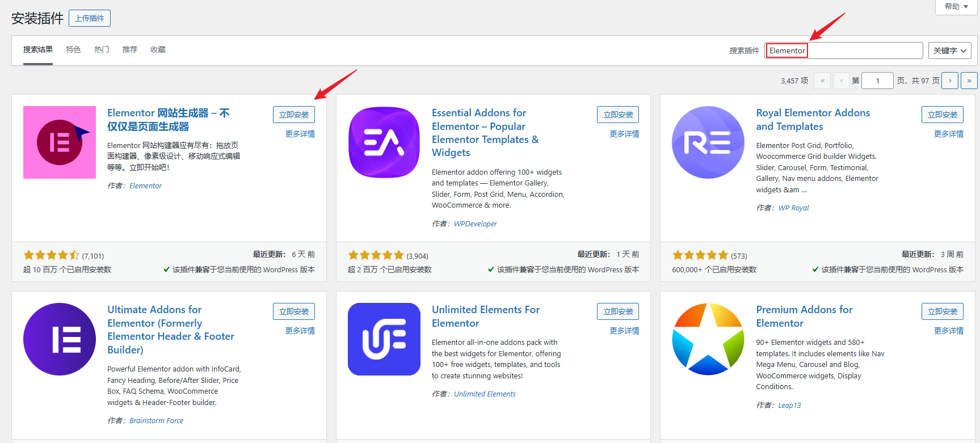
Task: View 更多详情 for Elementor 网站生成器
Action: 300,134
